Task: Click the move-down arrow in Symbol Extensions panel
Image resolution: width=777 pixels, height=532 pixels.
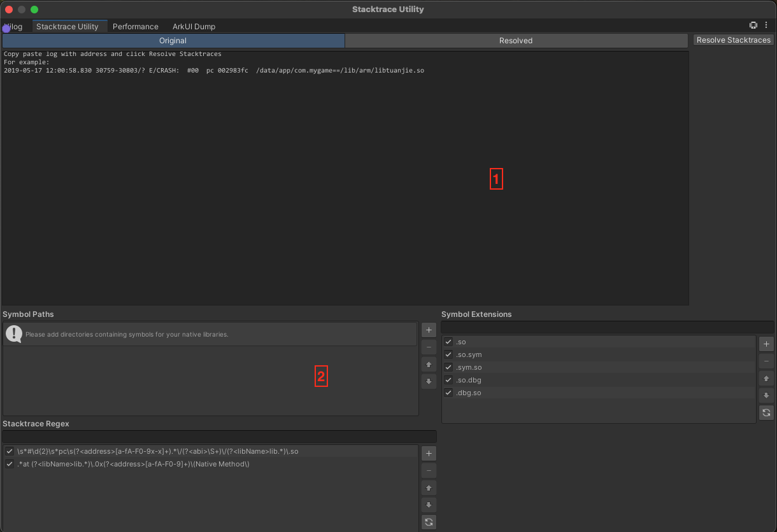Action: pos(766,395)
